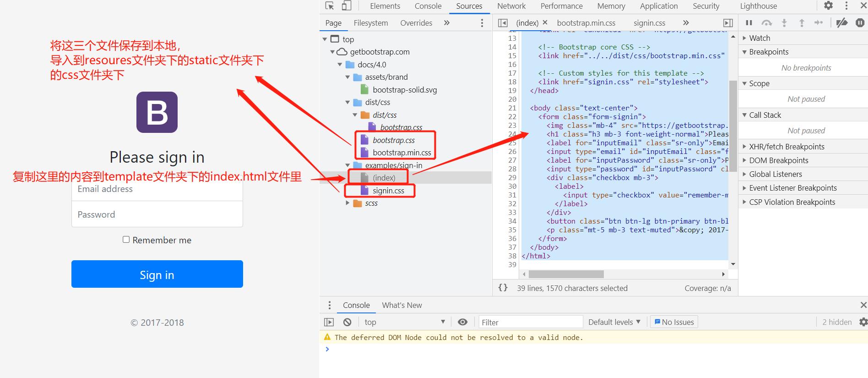Show more navigator tabs chevron
Screen dimensions: 868x378
(447, 23)
